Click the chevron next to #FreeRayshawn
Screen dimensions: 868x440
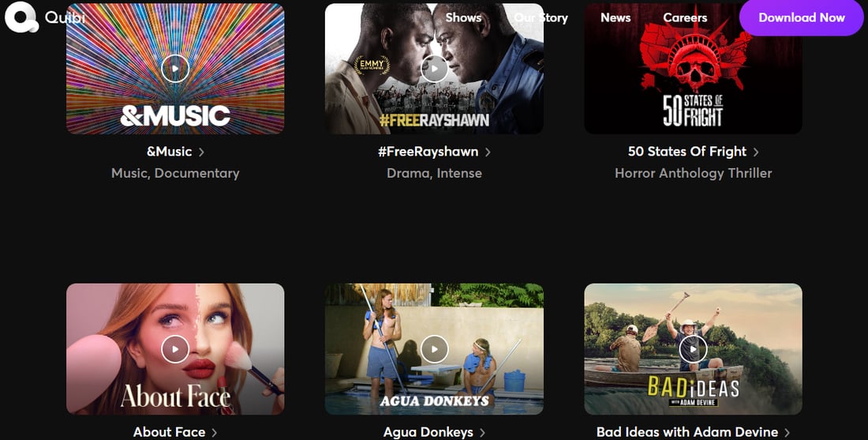point(488,152)
